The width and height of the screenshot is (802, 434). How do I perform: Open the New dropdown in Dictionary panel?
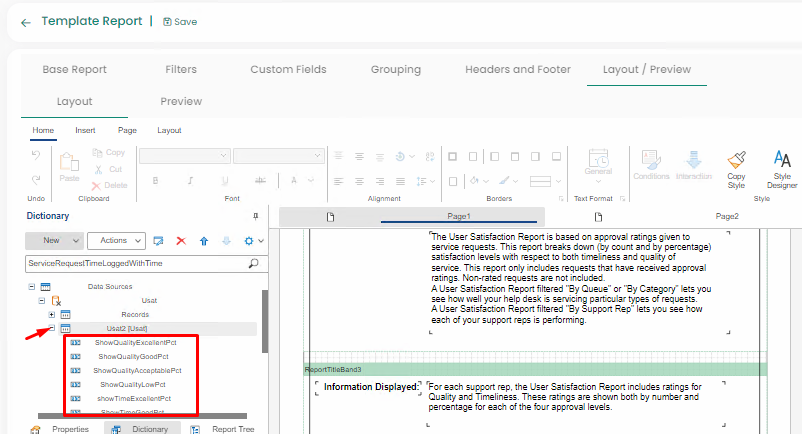point(54,240)
